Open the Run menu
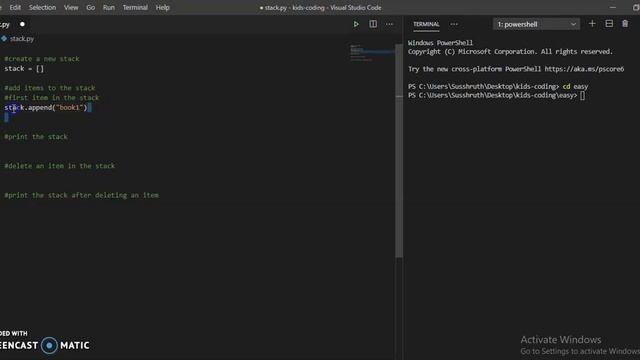The width and height of the screenshot is (640, 360). coord(109,7)
